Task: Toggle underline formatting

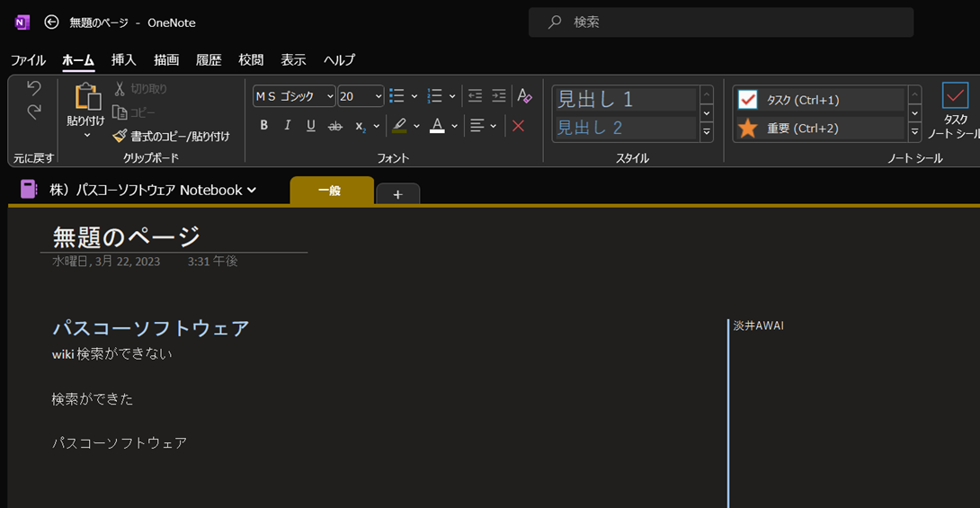Action: click(310, 126)
